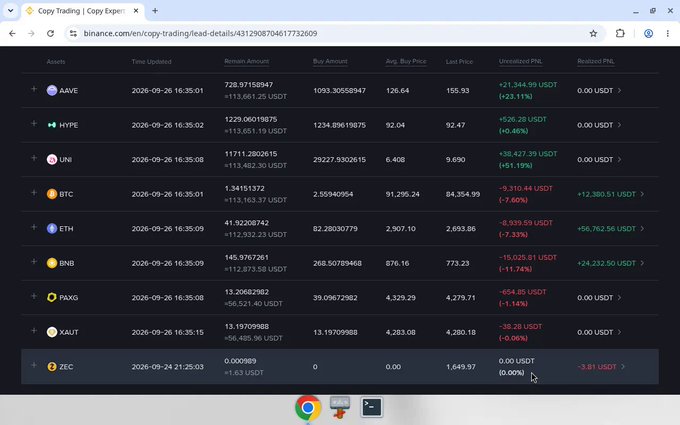Select UNI unrealized PNL +38,427.39 USDT
Viewport: 680px width, 425px height.
[528, 154]
